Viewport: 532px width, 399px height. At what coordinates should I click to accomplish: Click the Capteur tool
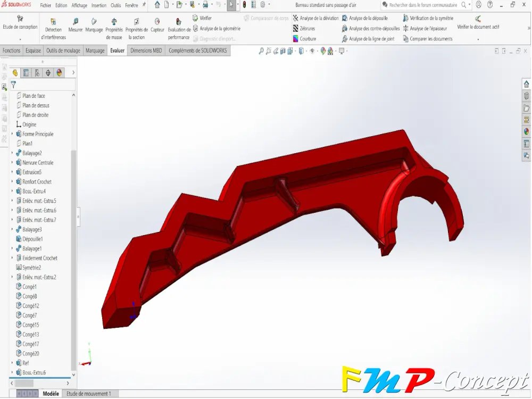tap(157, 26)
